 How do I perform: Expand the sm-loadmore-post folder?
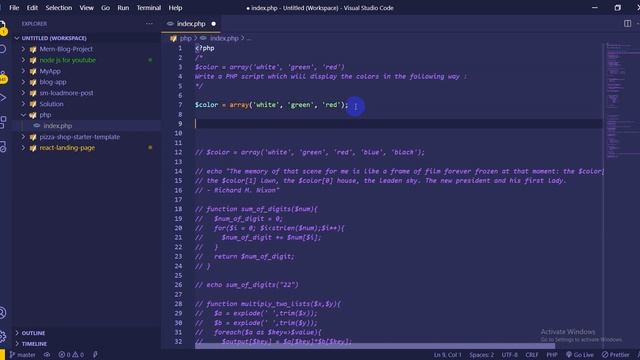tap(23, 93)
